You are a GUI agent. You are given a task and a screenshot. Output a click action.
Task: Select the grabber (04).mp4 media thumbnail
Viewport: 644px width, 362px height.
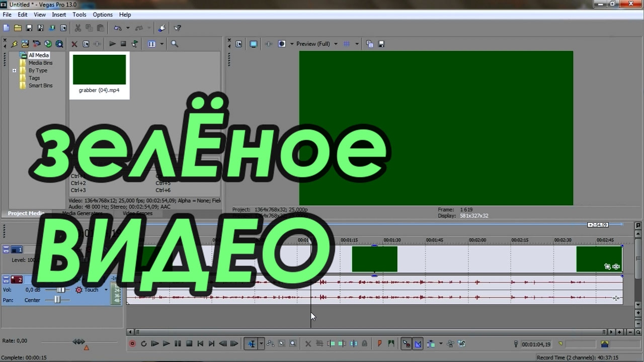(99, 75)
